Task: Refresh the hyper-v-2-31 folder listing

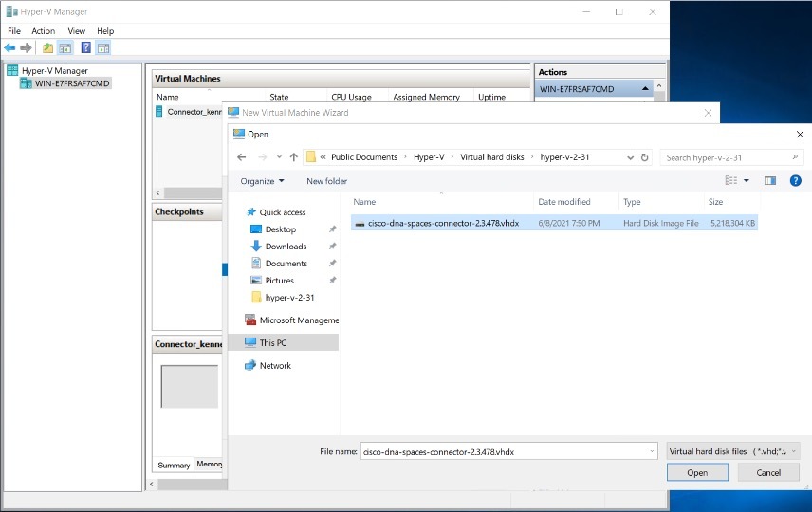Action: (x=645, y=157)
